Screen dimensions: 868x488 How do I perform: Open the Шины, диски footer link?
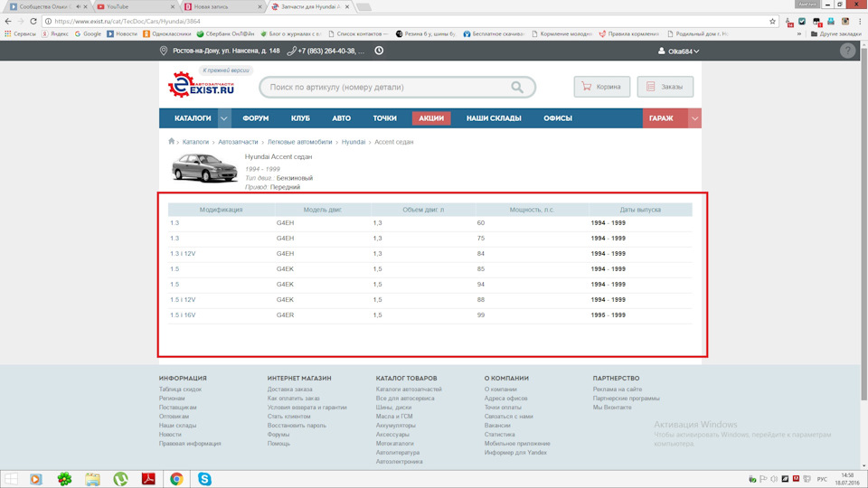click(x=393, y=408)
